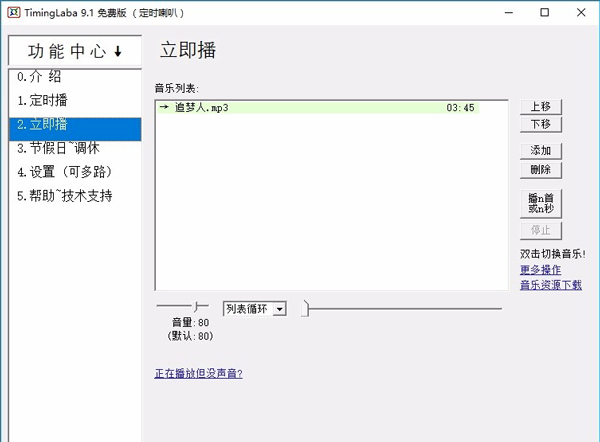Click the 下移 button
Viewport: 600px width, 442px height.
point(541,125)
